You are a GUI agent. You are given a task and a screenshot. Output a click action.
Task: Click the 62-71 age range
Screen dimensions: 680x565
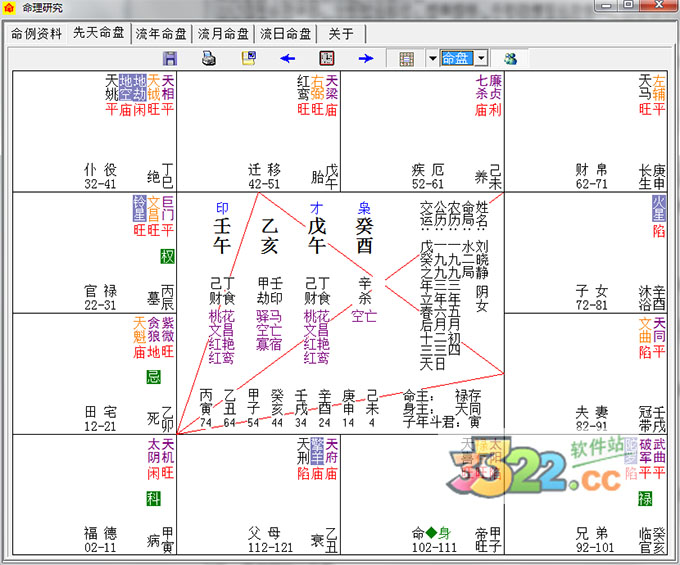[592, 184]
